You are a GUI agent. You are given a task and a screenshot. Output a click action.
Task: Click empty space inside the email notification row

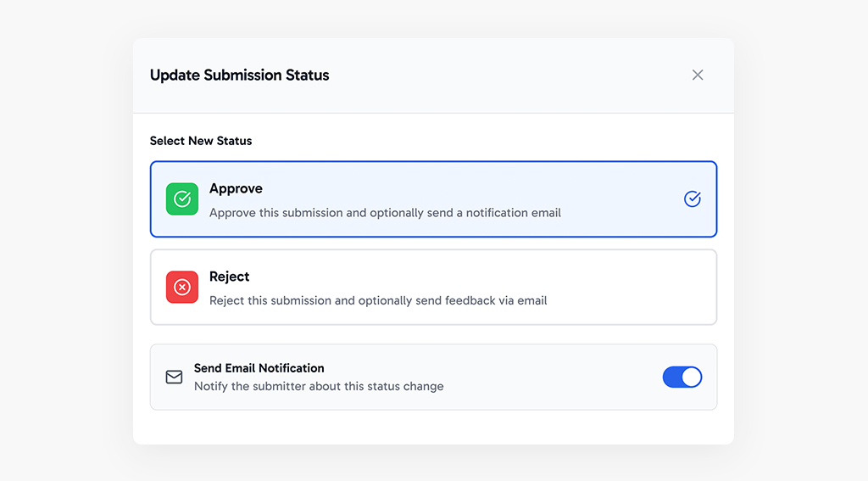point(551,377)
